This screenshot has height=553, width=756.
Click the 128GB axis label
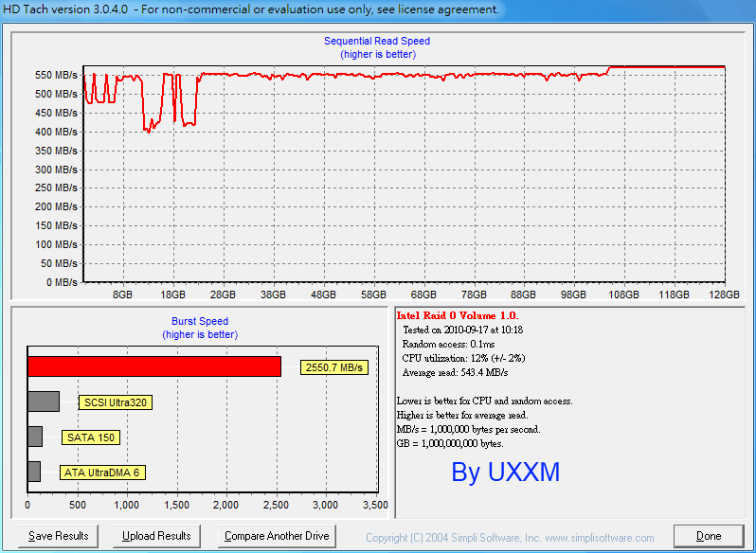click(725, 294)
